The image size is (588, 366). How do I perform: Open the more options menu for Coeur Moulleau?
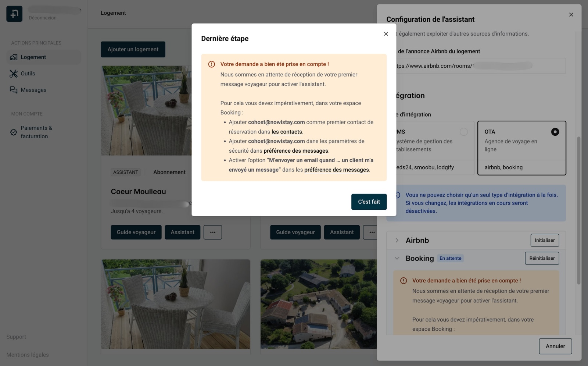pos(213,232)
